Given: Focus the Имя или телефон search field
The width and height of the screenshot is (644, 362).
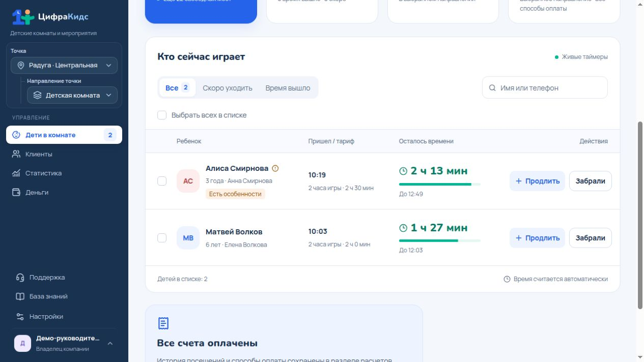Looking at the screenshot, I should pyautogui.click(x=545, y=87).
